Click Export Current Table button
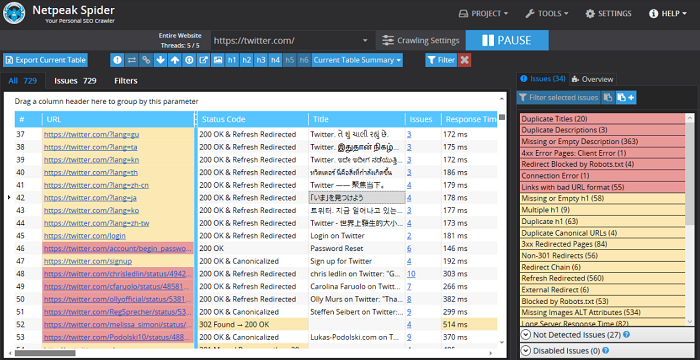Image resolution: width=700 pixels, height=360 pixels. 46,60
